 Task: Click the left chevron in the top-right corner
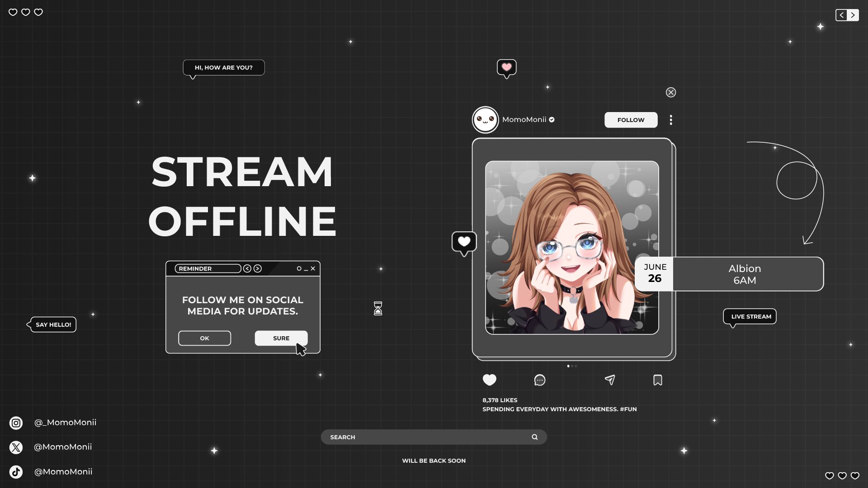pyautogui.click(x=841, y=15)
